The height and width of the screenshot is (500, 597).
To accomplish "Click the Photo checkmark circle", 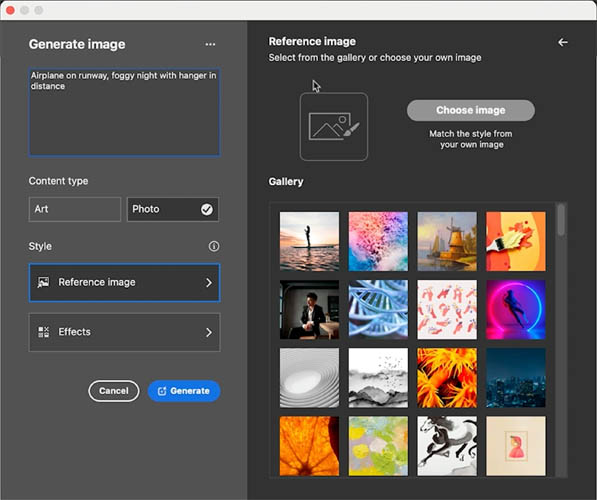I will click(x=207, y=209).
